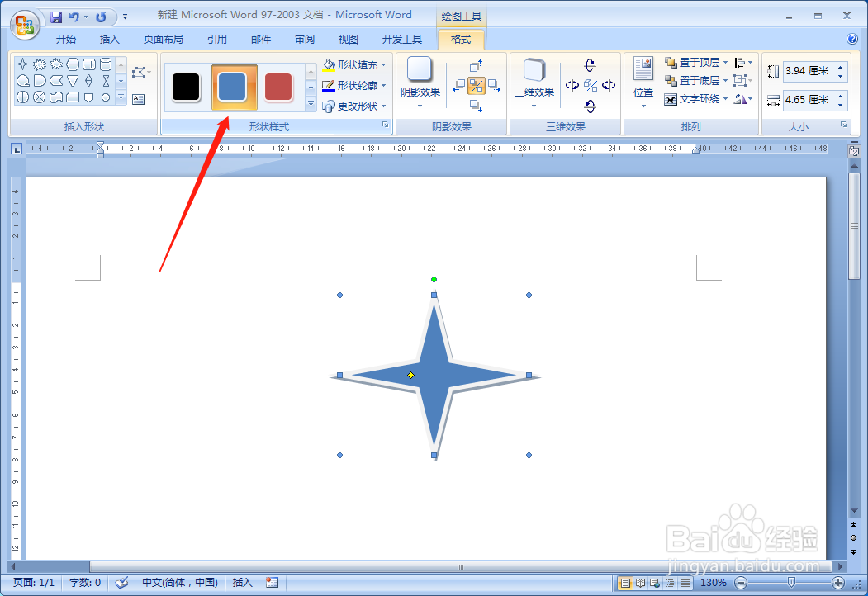
Task: Open the 邮件 tab
Action: click(x=261, y=40)
